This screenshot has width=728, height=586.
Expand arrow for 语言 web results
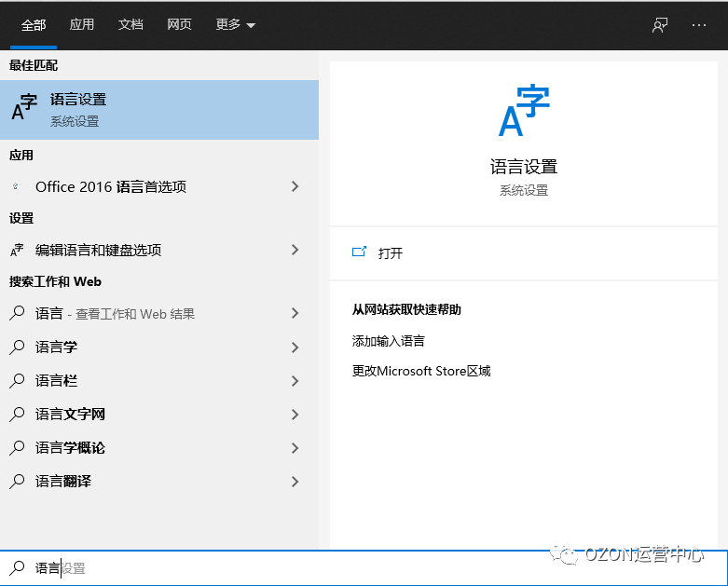[x=295, y=313]
